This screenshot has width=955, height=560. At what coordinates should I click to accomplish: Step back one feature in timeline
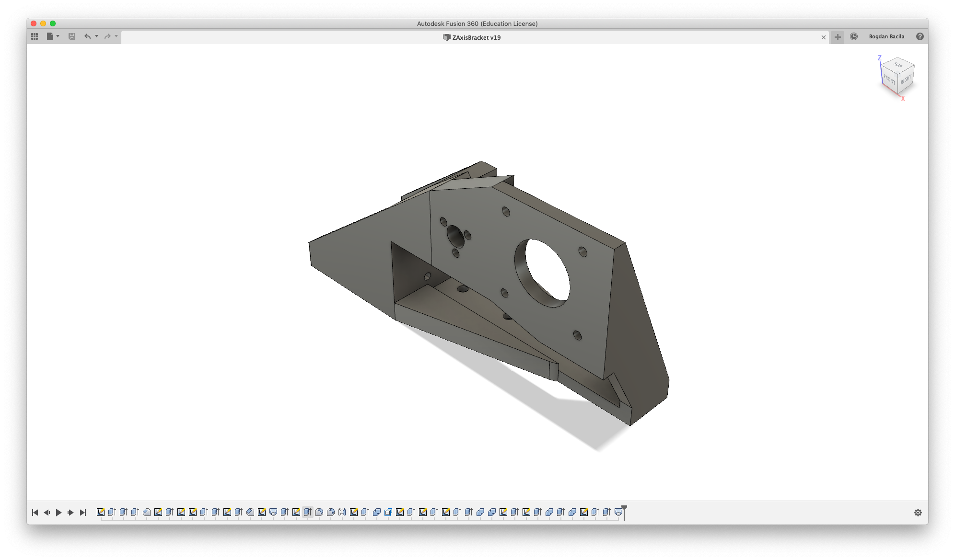pos(47,513)
